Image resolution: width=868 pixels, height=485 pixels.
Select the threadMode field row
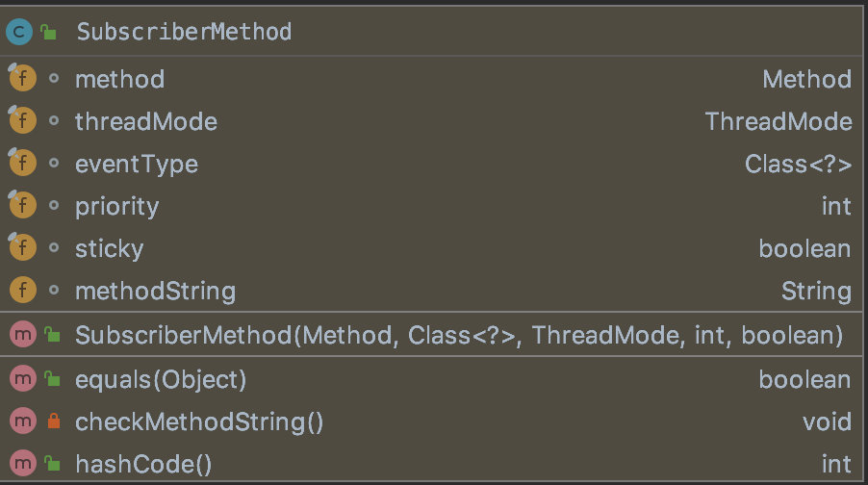pos(146,121)
